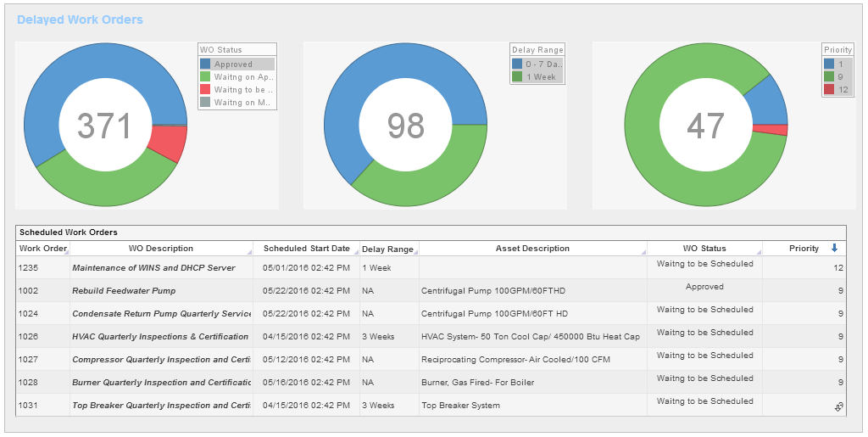The height and width of the screenshot is (437, 868).
Task: Select the green Priority 9 legend swatch
Action: click(829, 77)
